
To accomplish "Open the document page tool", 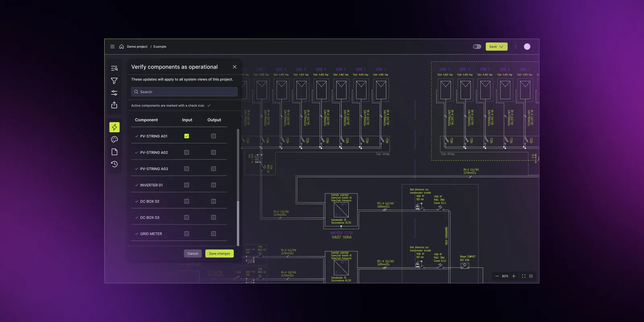I will pyautogui.click(x=114, y=152).
